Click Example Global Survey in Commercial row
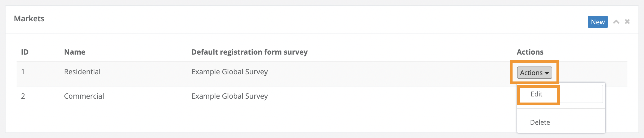 point(229,96)
